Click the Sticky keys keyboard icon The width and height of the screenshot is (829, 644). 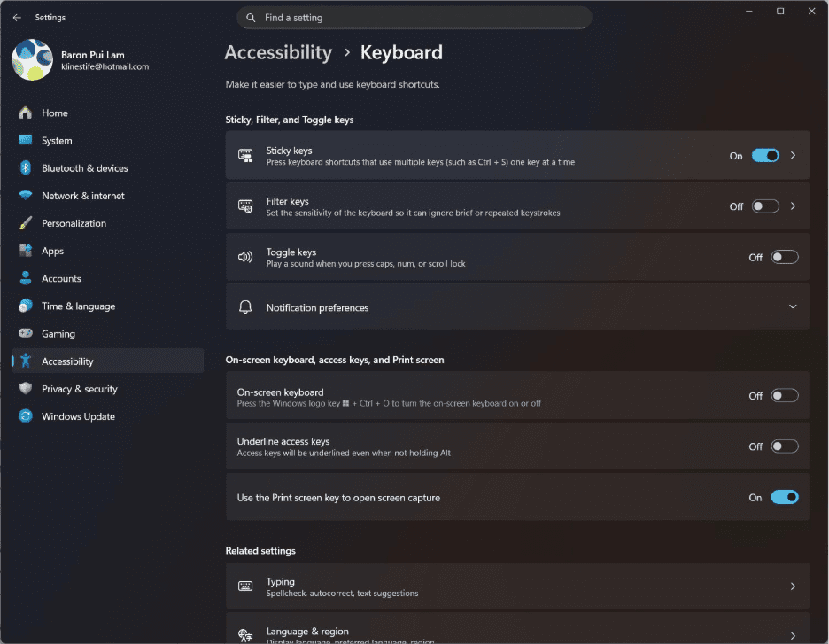(x=245, y=155)
